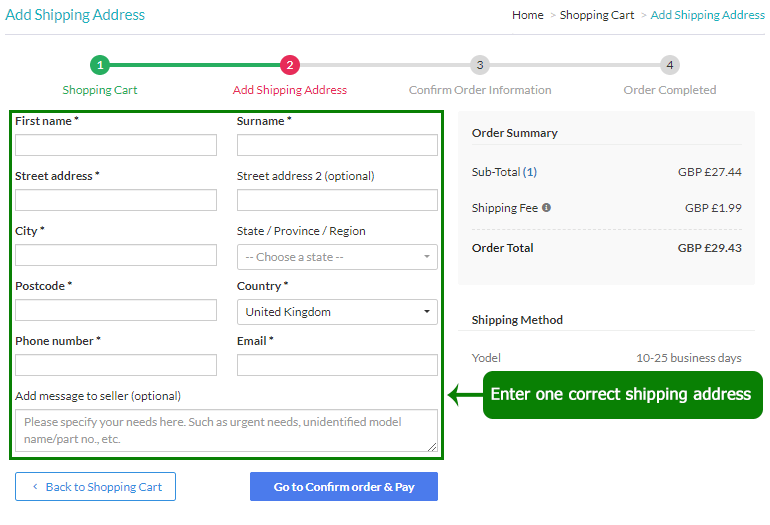Focus the First name input field
Viewport: 770px width, 525px height.
pyautogui.click(x=116, y=146)
